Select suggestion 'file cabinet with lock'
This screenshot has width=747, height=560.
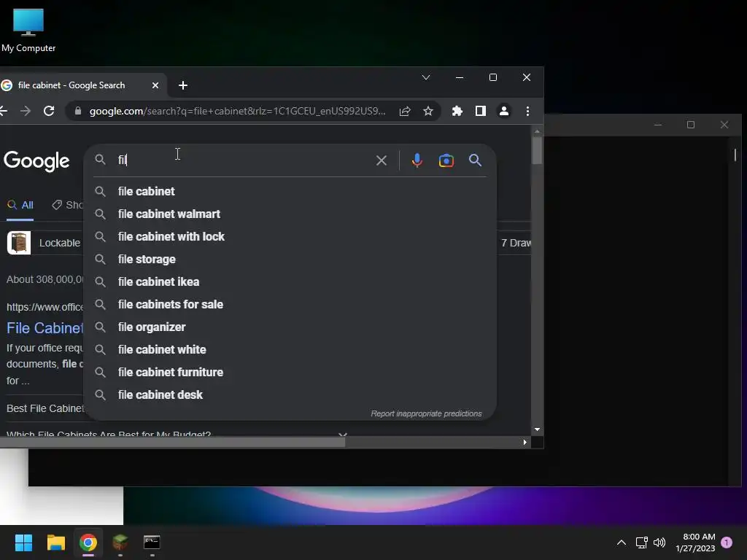click(x=290, y=237)
